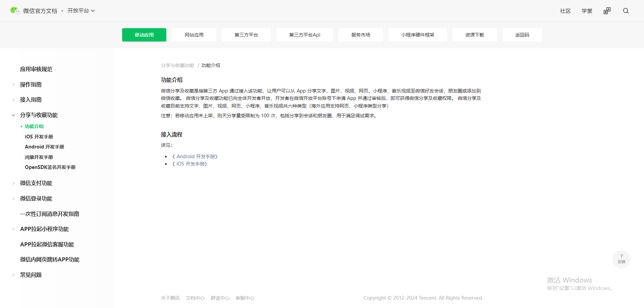Click the 分享与收藏功能 breadcrumb
The height and width of the screenshot is (308, 644).
coord(177,65)
